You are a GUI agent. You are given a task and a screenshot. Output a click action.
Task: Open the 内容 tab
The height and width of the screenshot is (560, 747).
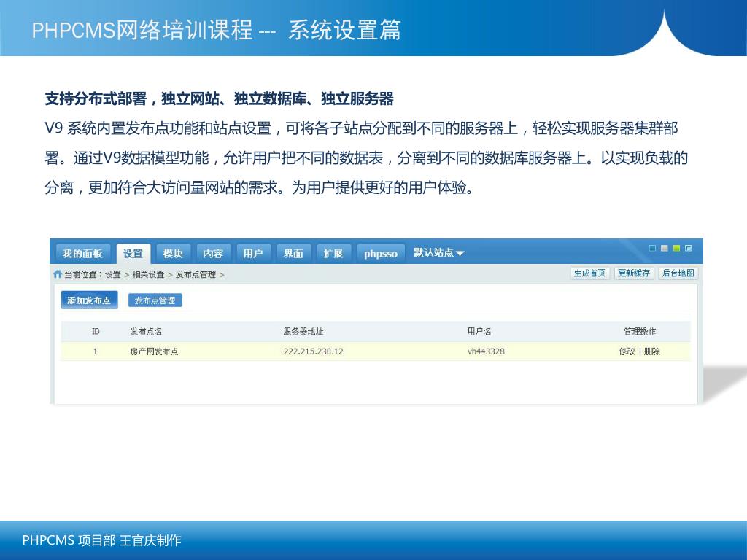213,254
